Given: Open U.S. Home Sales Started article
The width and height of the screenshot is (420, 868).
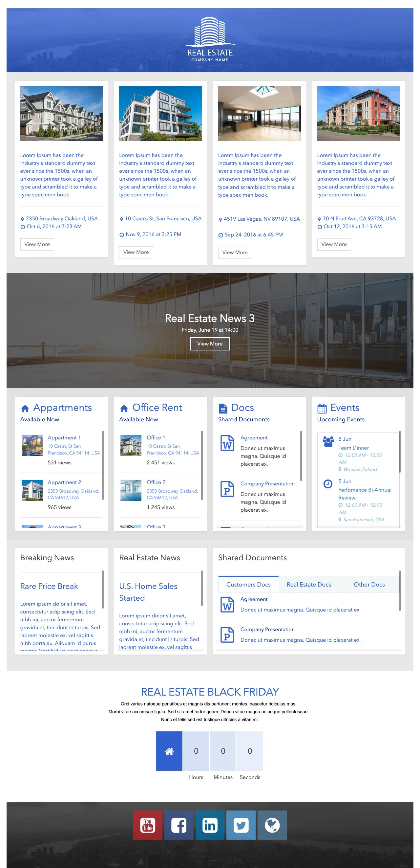Looking at the screenshot, I should [148, 592].
